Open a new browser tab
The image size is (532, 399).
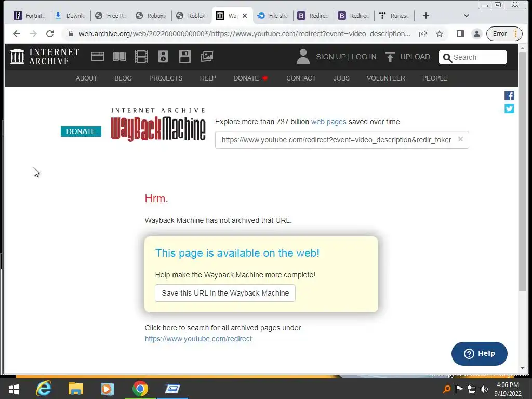426,16
